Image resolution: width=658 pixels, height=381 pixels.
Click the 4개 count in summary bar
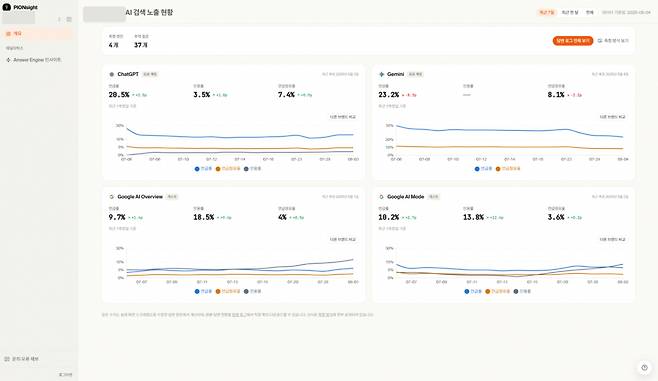pos(113,45)
